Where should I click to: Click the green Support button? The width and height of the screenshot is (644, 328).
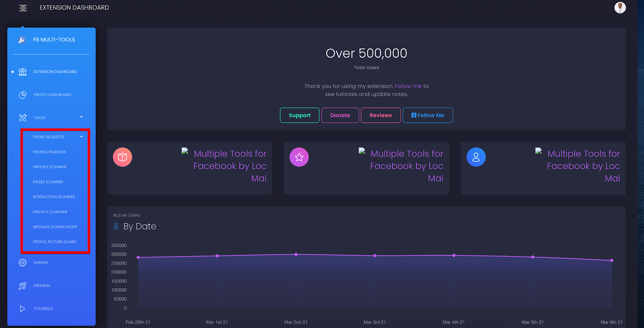pyautogui.click(x=300, y=115)
